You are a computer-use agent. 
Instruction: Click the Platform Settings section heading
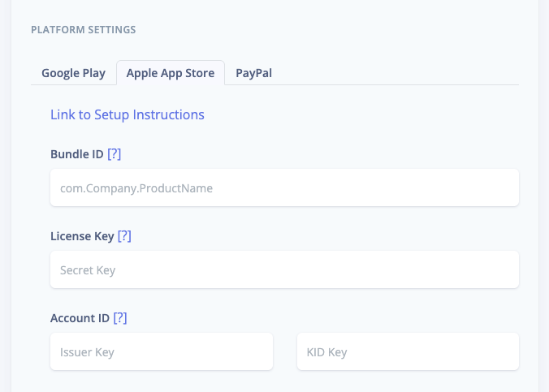pyautogui.click(x=83, y=30)
